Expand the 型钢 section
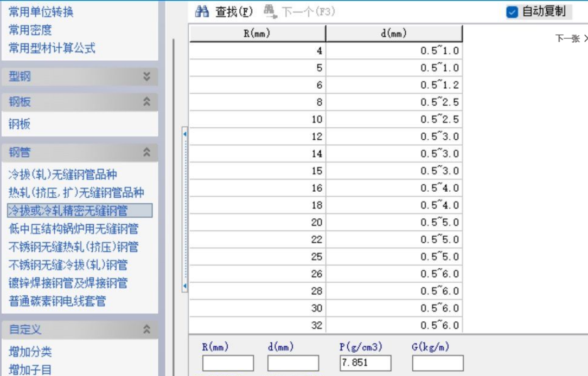Image resolution: width=588 pixels, height=376 pixels. click(x=146, y=77)
